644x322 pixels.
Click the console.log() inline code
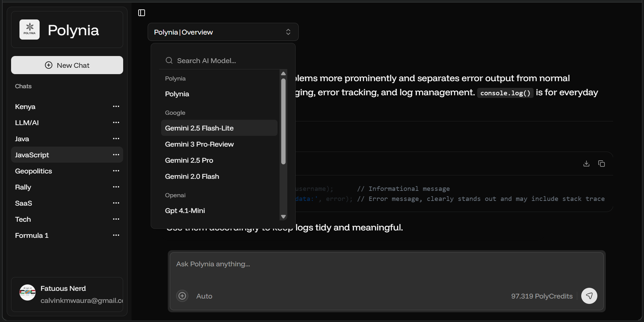505,93
